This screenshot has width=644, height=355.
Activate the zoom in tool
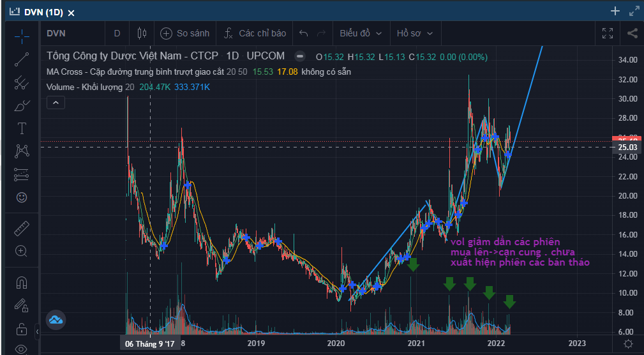pyautogui.click(x=22, y=251)
